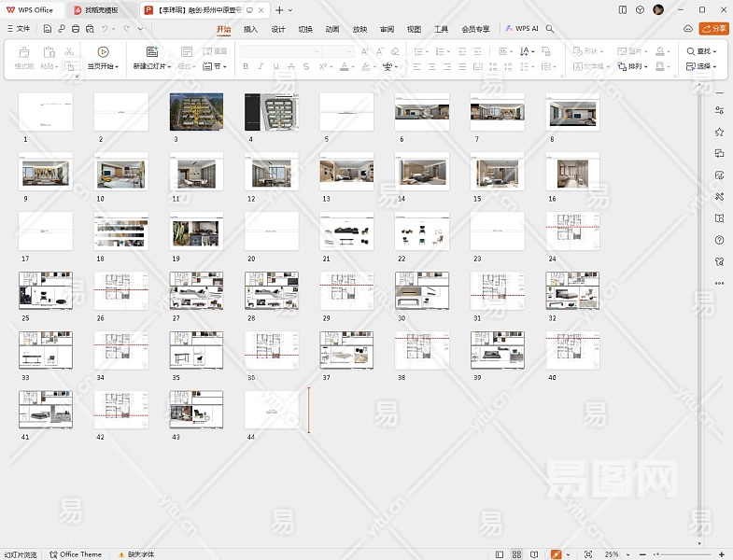
Task: Click the WPS AI button
Action: click(x=522, y=29)
